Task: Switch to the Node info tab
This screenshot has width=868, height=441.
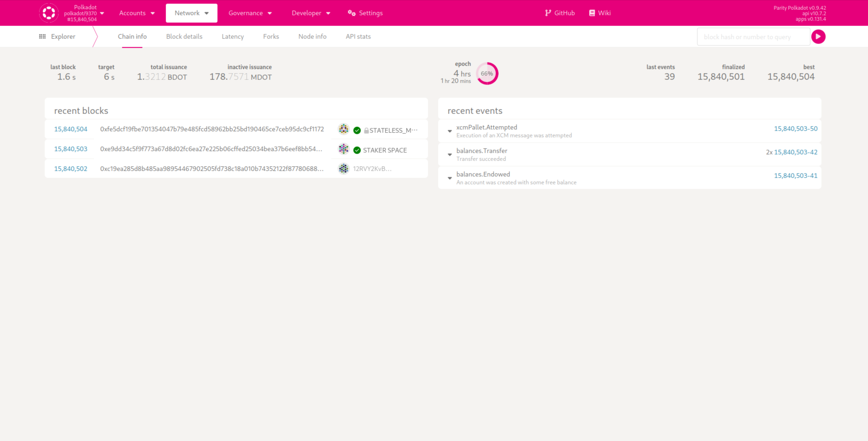Action: click(x=312, y=36)
